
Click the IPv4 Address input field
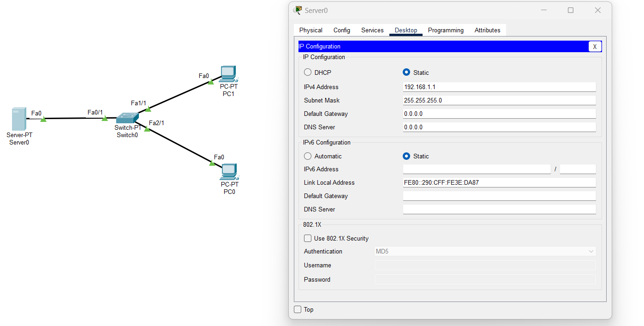pyautogui.click(x=498, y=87)
